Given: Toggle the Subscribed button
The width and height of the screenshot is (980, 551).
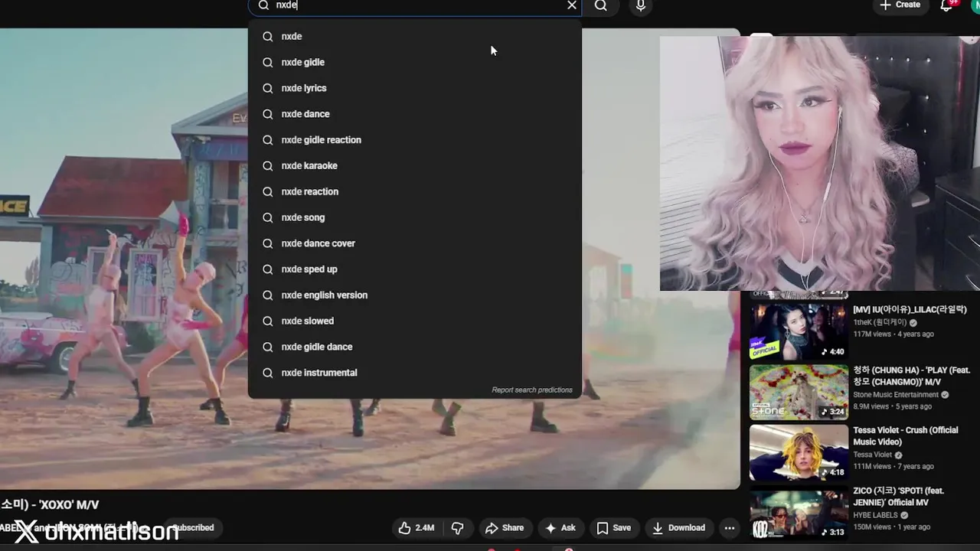Looking at the screenshot, I should [192, 528].
